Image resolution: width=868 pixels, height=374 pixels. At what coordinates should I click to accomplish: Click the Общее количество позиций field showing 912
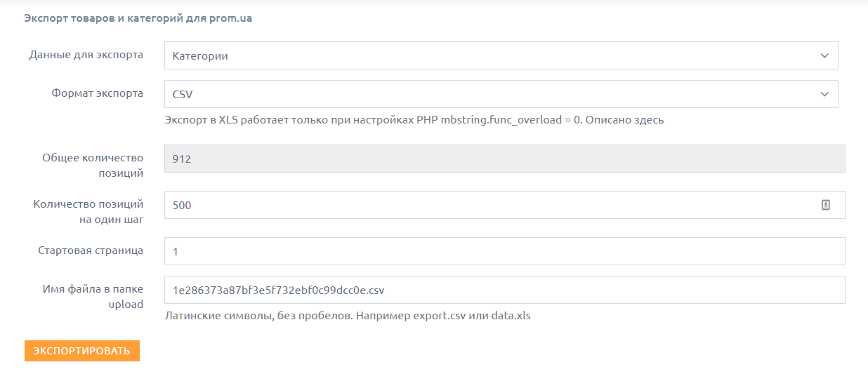(504, 159)
